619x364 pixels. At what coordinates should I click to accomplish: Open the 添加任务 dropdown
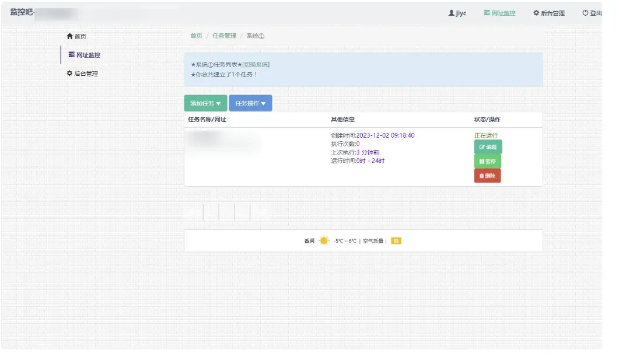click(205, 103)
